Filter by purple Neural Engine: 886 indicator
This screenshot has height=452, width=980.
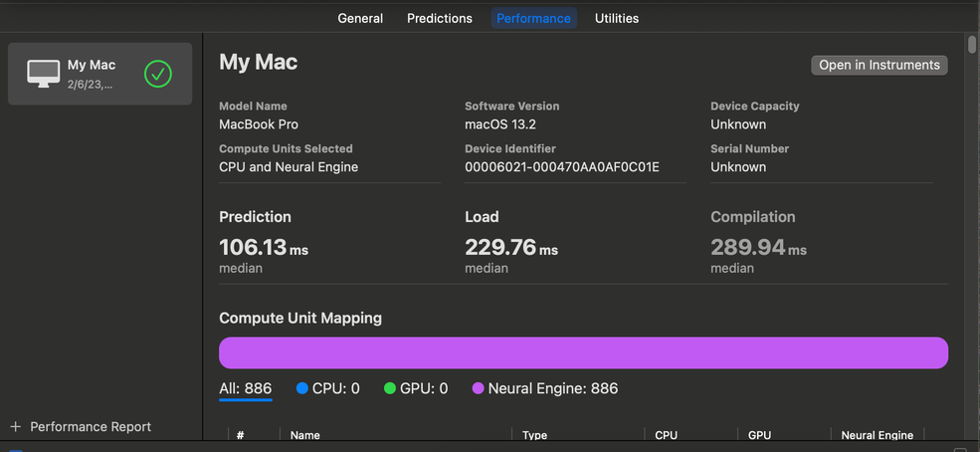(x=544, y=388)
